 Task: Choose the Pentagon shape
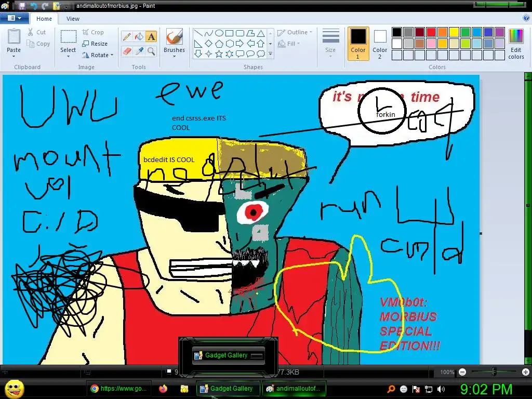click(x=219, y=44)
